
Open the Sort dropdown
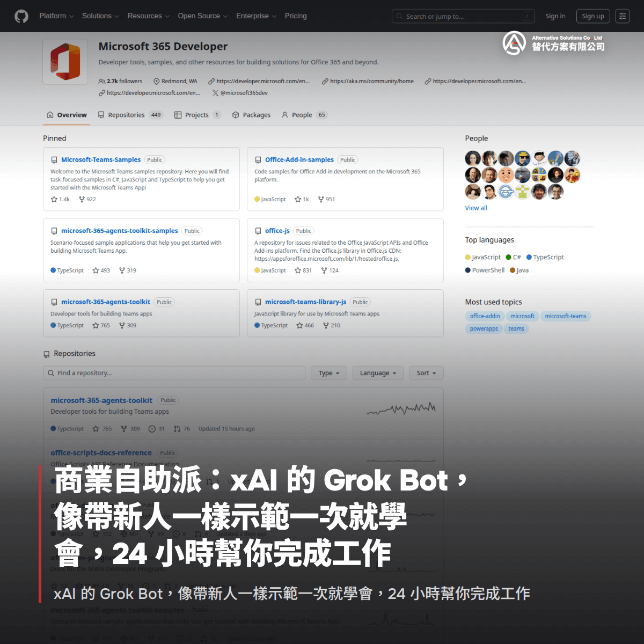pyautogui.click(x=427, y=373)
